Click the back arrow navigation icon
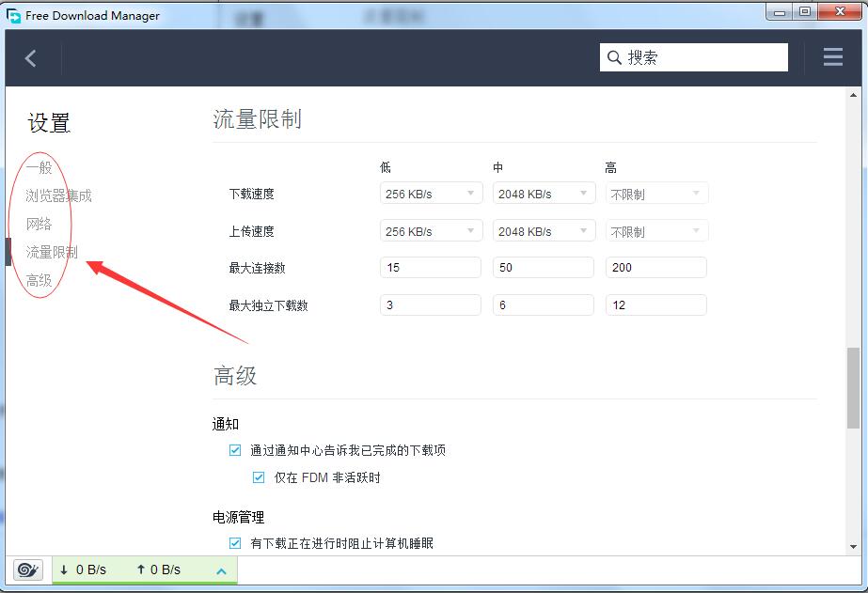 31,56
